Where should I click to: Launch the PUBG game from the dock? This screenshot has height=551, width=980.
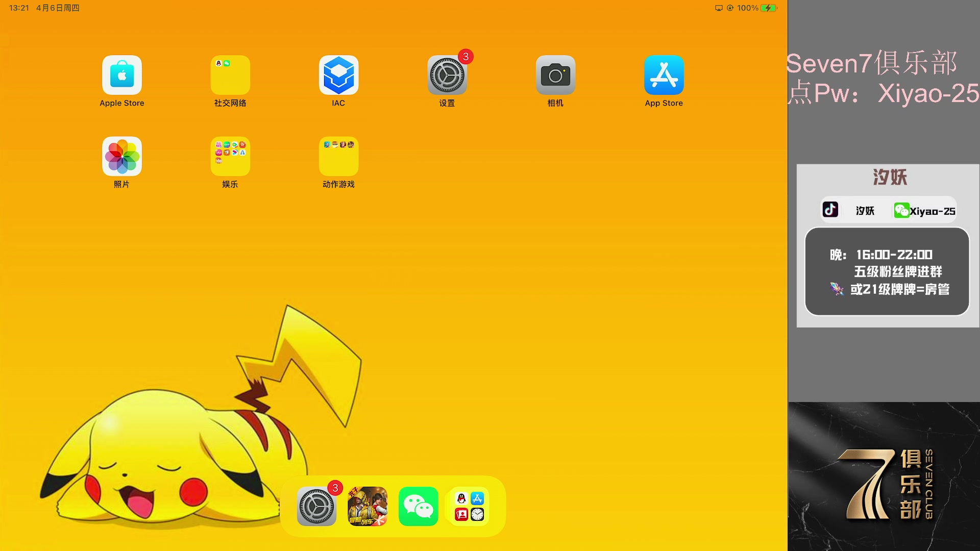point(367,506)
